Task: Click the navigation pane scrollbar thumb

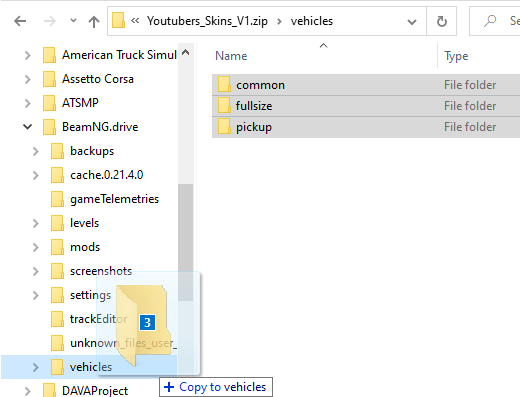Action: (185, 242)
